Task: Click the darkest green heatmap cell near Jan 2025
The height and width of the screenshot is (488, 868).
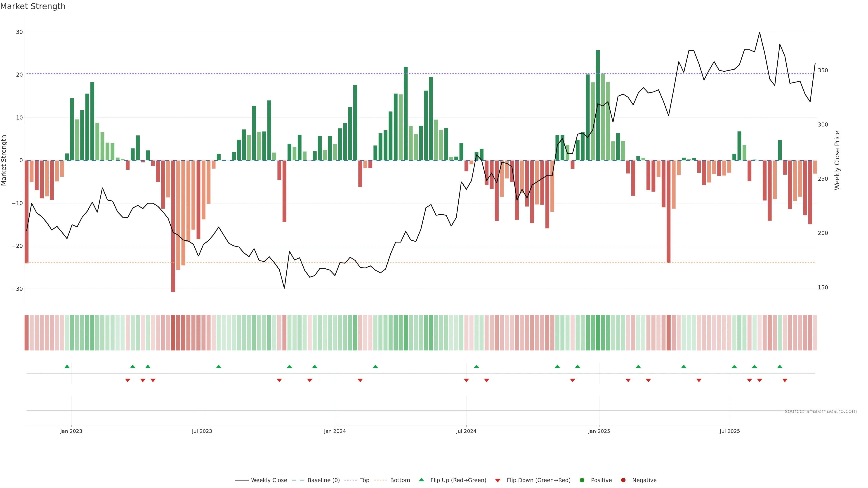Action: click(x=598, y=332)
